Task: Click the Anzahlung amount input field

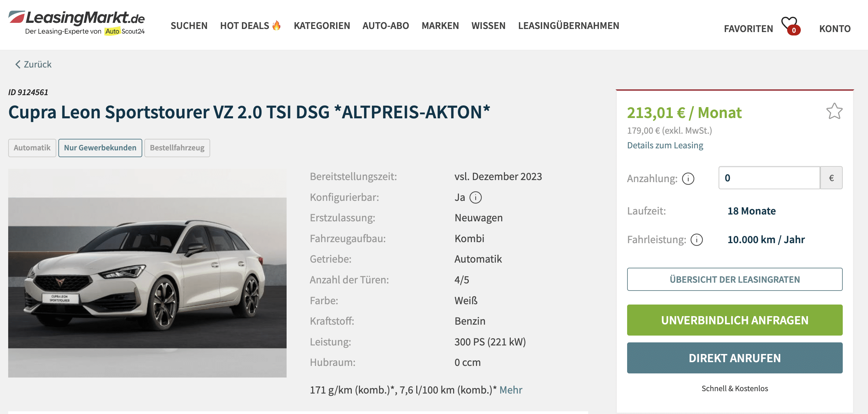Action: point(769,178)
